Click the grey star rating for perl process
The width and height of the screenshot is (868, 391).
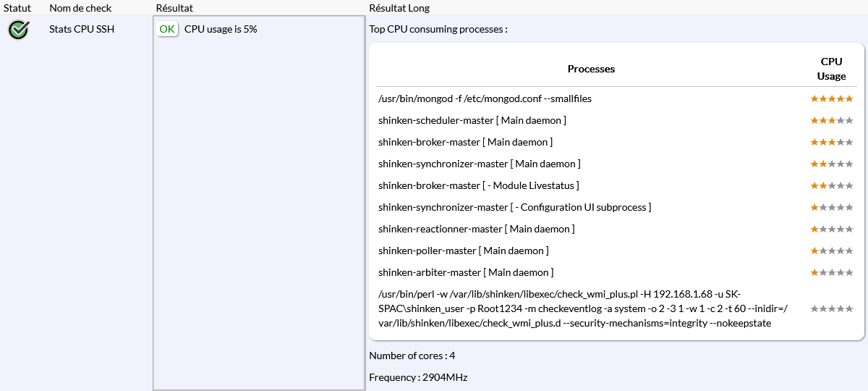click(831, 308)
